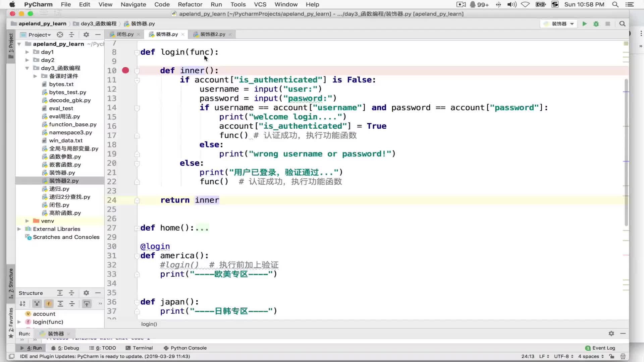Fold the login function at line 8
Screen dimensions: 644x362
pos(137,52)
